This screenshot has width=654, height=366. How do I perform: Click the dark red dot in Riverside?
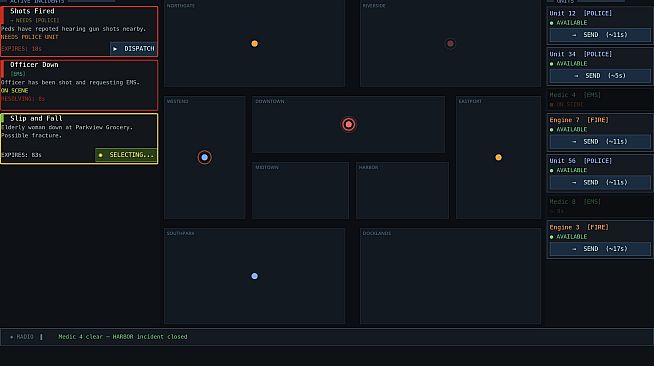pos(450,43)
